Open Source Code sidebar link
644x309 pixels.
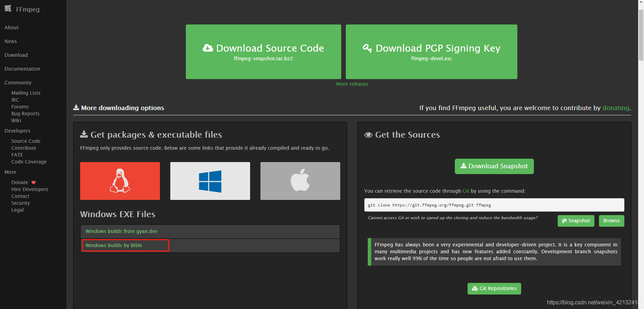pos(26,141)
